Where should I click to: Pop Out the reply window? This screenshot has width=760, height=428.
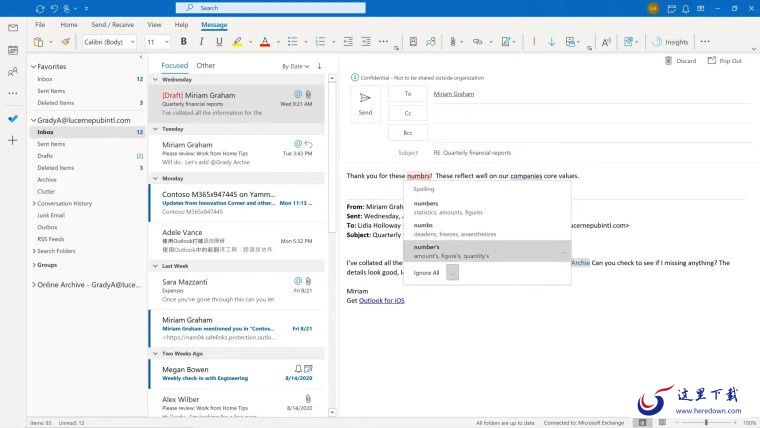tap(725, 61)
